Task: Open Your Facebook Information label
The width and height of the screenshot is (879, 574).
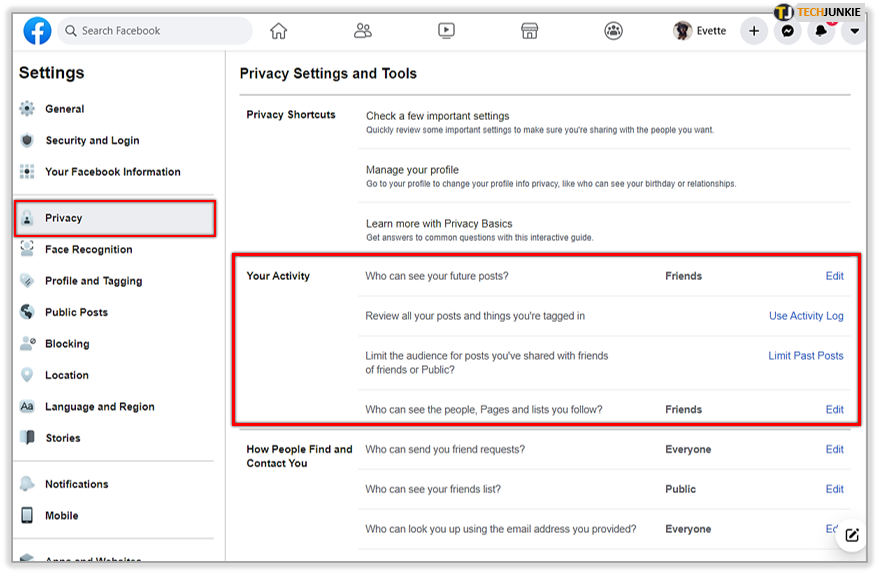Action: [113, 172]
